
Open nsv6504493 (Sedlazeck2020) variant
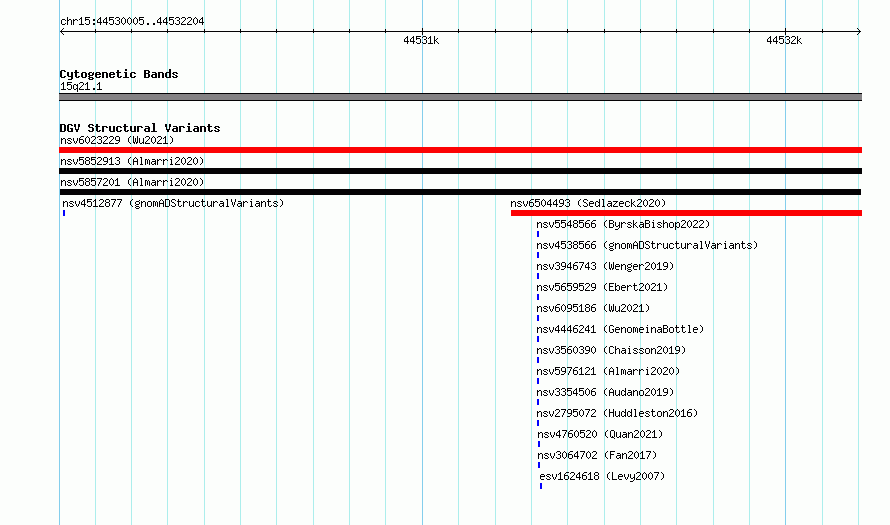[588, 203]
